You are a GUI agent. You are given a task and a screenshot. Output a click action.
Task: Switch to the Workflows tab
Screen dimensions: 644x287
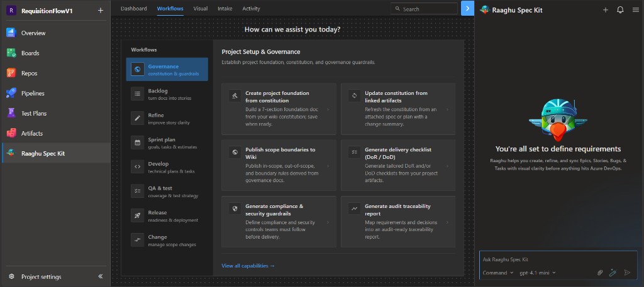tap(170, 9)
